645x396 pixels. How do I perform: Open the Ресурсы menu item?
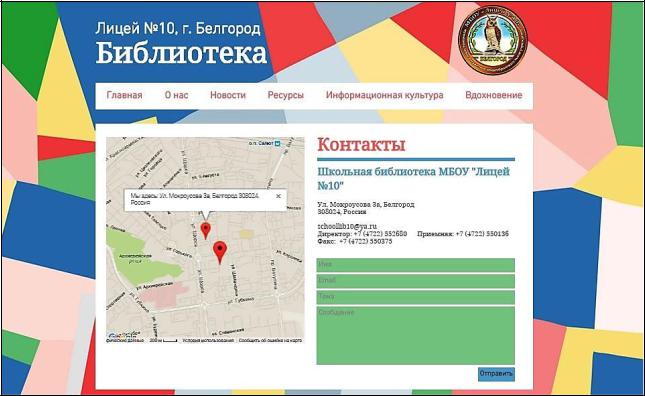(x=285, y=95)
